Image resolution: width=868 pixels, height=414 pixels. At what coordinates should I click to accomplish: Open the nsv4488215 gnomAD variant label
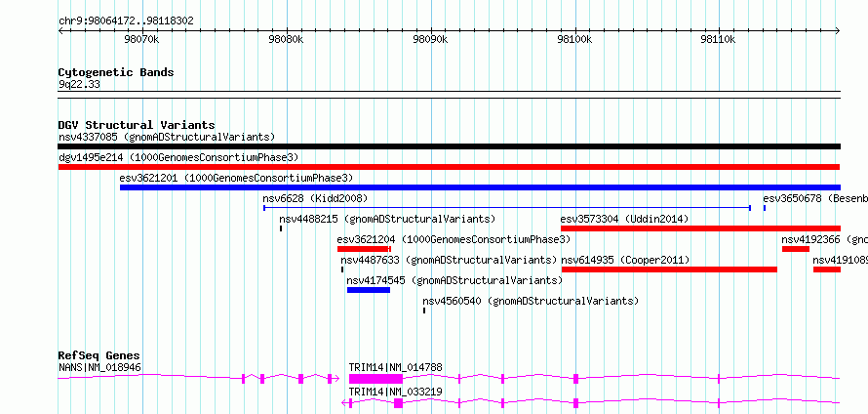coord(387,219)
